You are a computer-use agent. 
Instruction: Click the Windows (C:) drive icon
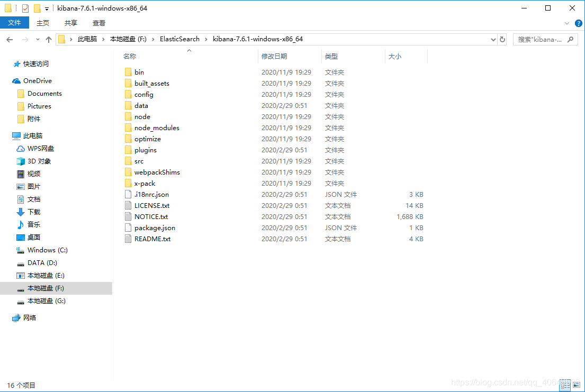(x=21, y=250)
